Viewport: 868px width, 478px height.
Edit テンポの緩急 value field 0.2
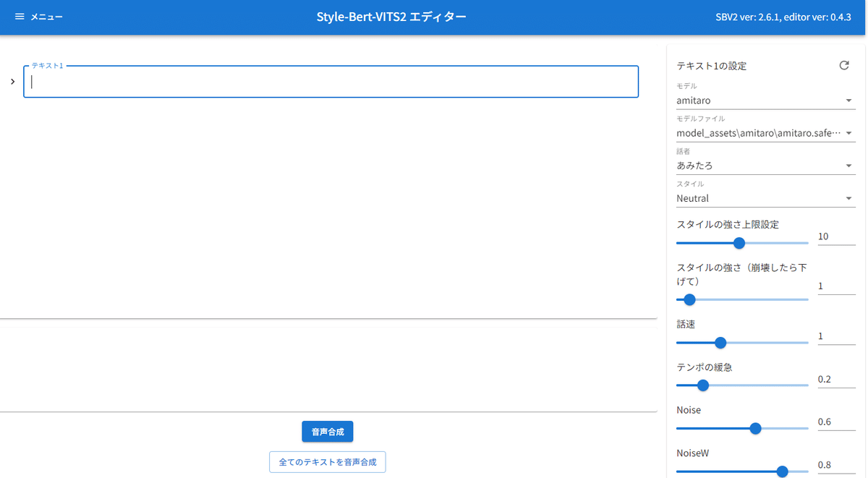pyautogui.click(x=837, y=379)
